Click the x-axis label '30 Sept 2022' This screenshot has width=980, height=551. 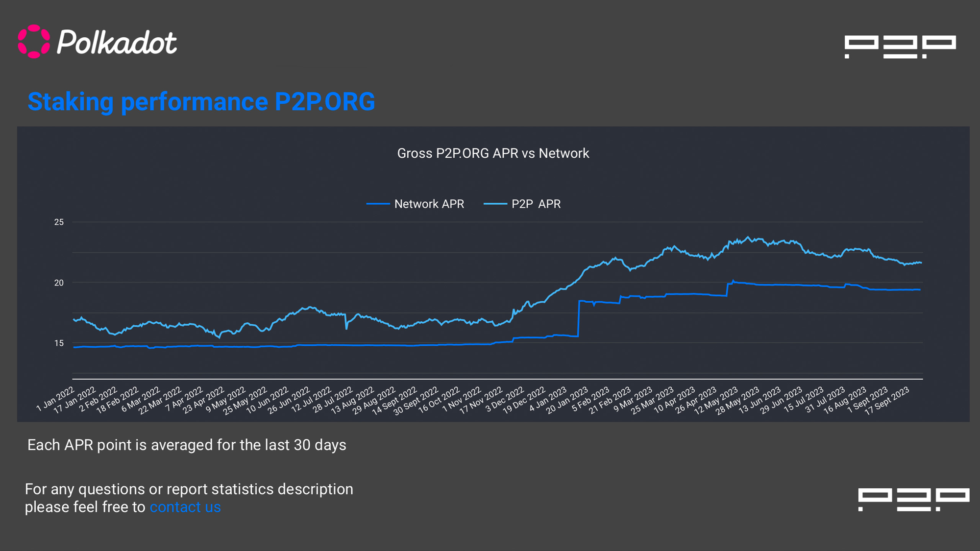(x=416, y=401)
